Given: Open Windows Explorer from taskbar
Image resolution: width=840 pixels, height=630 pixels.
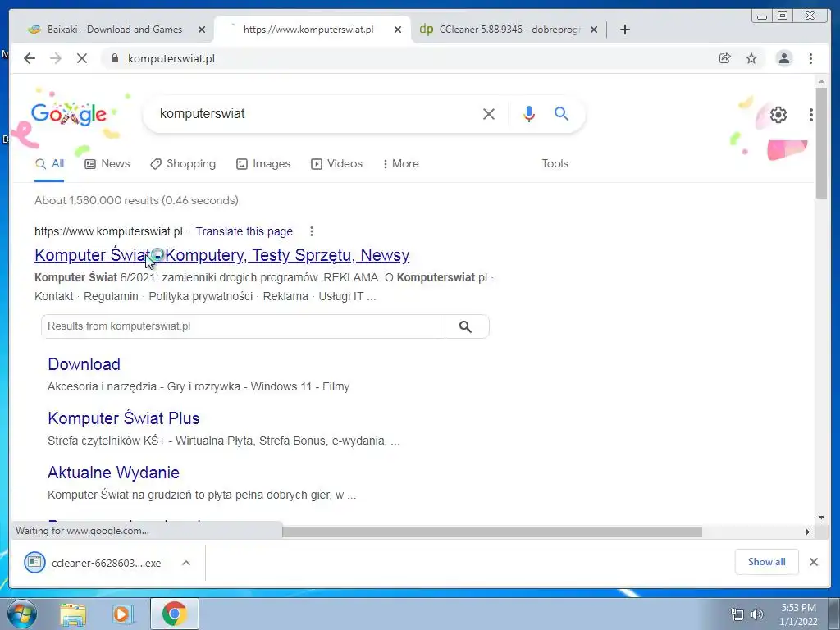Looking at the screenshot, I should click(73, 614).
